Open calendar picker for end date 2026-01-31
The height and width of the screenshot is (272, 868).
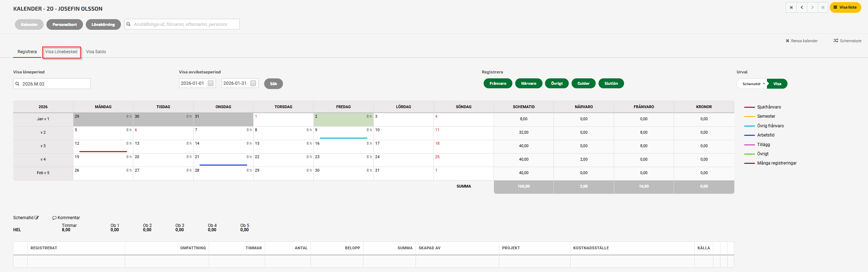pos(253,83)
